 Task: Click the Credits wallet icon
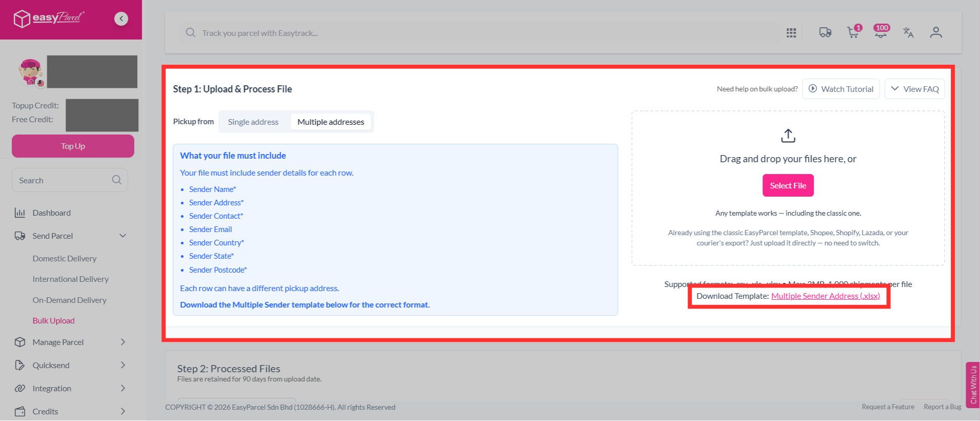click(20, 411)
